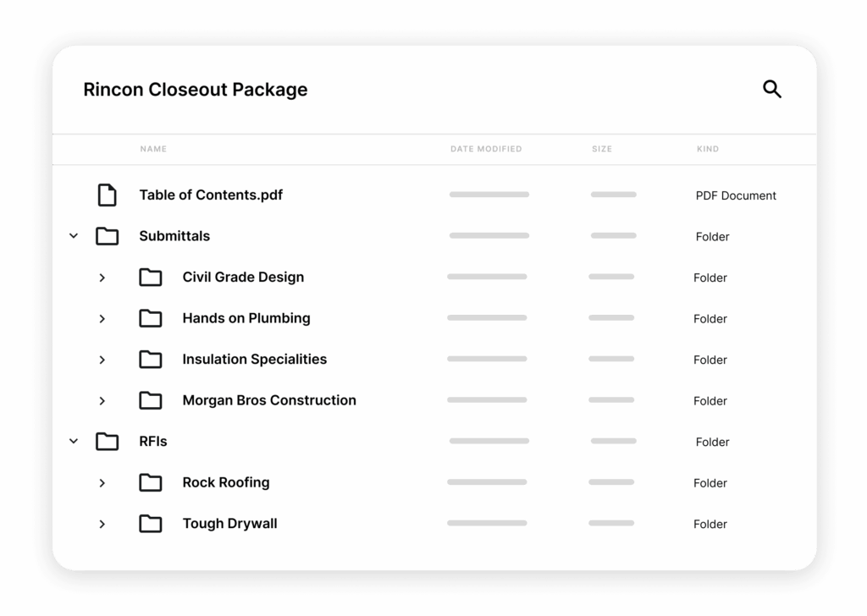
Task: Sort by the Size column header
Action: [601, 149]
